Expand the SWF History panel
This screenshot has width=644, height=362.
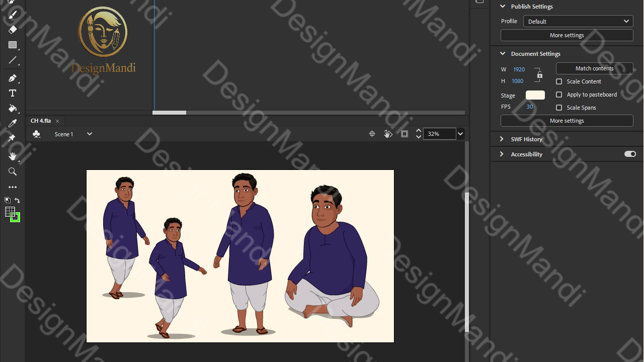(x=502, y=139)
